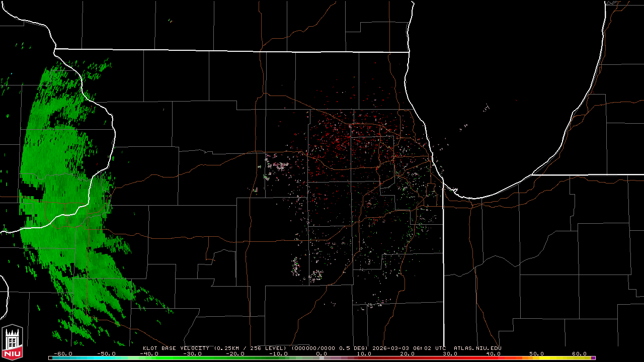Click the purple end of the velocity color bar
The width and height of the screenshot is (644, 362).
[594, 358]
